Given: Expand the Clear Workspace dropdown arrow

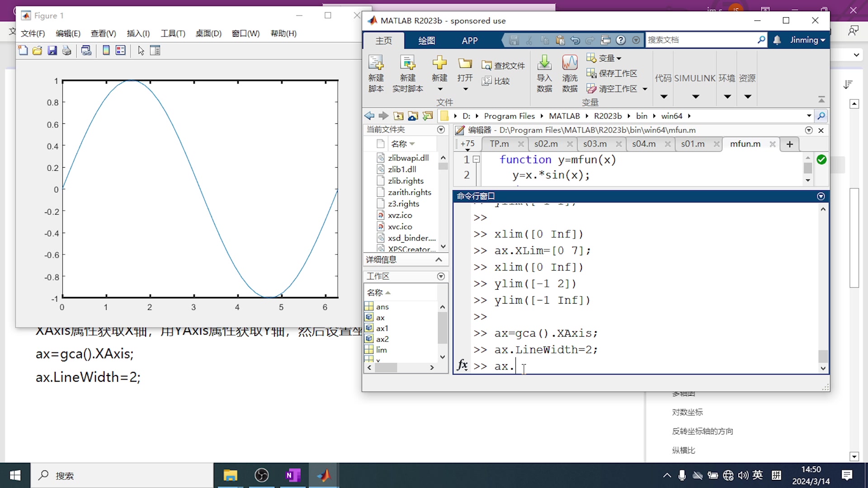Looking at the screenshot, I should (645, 89).
